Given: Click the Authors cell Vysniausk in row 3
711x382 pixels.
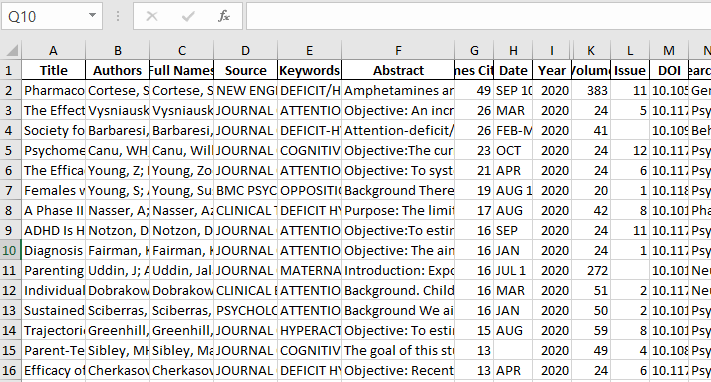Looking at the screenshot, I should pyautogui.click(x=117, y=111).
